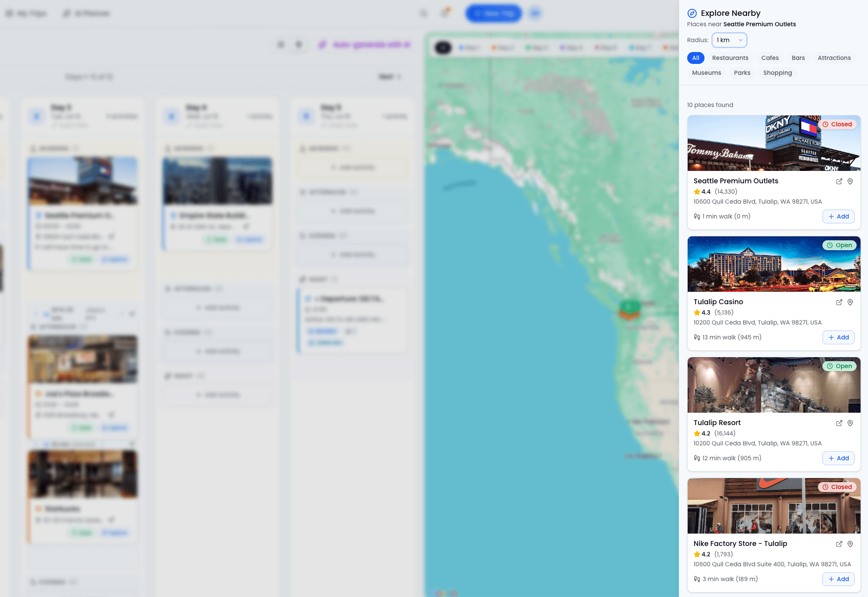Click the Open badge on Tulalip Casino
The image size is (868, 597).
point(839,245)
